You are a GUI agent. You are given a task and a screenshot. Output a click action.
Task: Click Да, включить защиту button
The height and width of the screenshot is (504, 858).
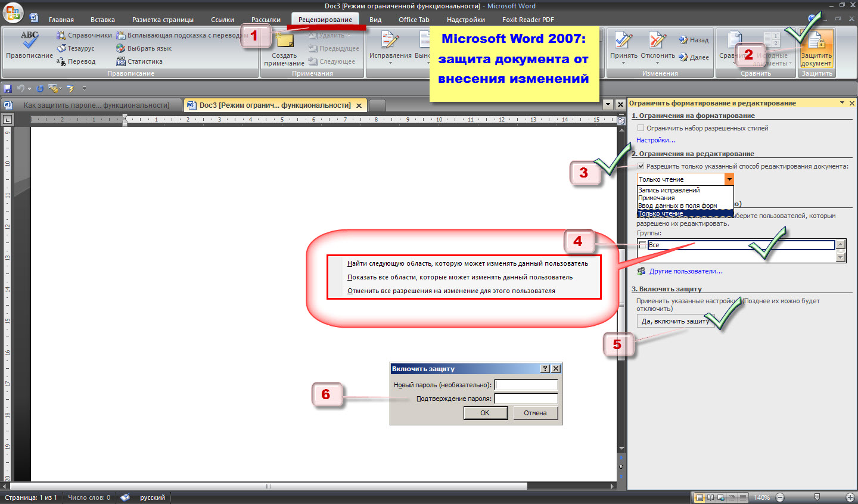pyautogui.click(x=676, y=321)
